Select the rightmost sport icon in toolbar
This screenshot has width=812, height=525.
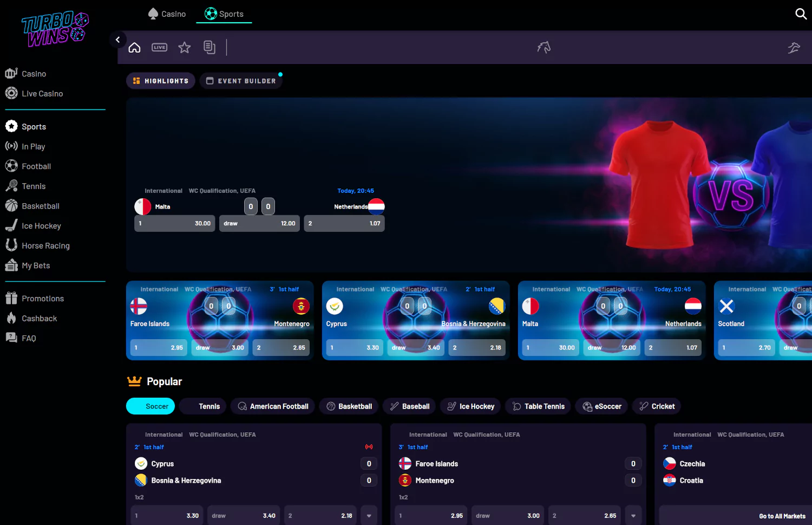tap(794, 48)
